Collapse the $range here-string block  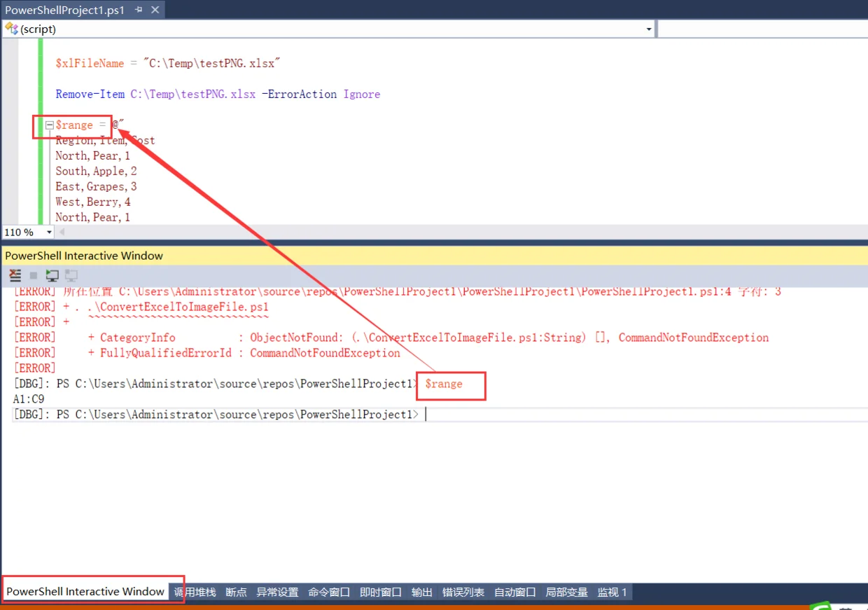click(49, 125)
